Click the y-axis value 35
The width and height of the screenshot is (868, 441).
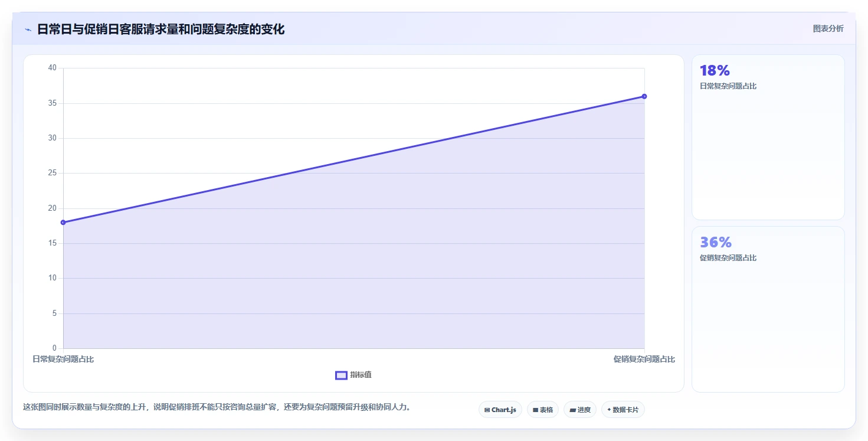(x=53, y=103)
